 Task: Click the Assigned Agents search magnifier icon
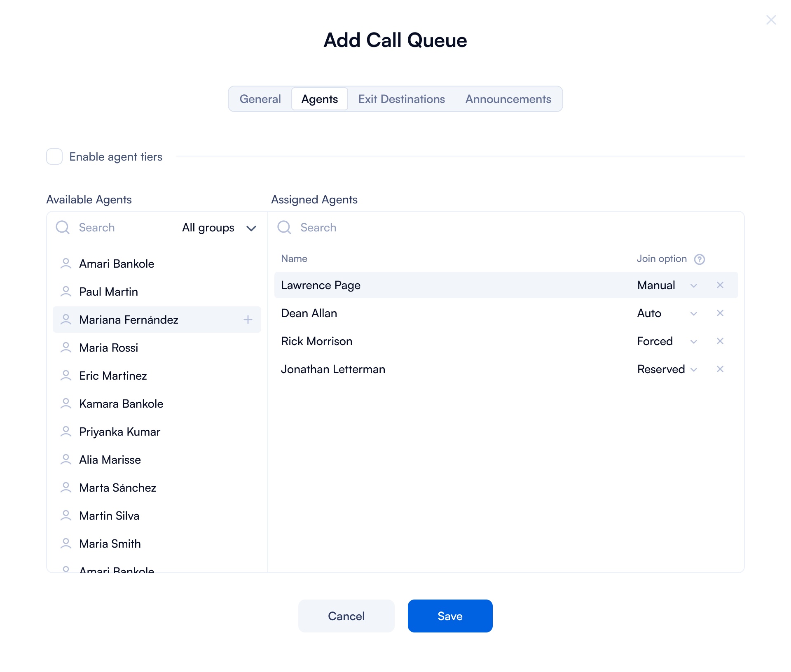tap(284, 227)
